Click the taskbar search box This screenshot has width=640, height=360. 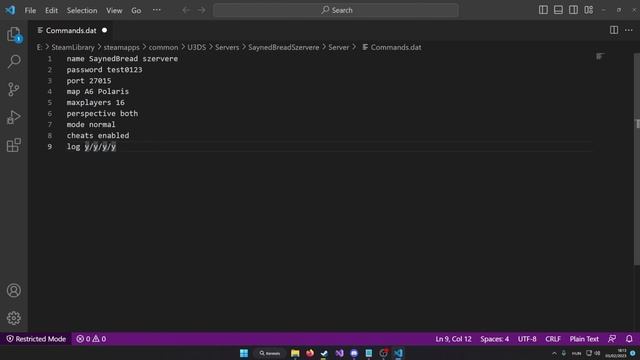pos(270,353)
